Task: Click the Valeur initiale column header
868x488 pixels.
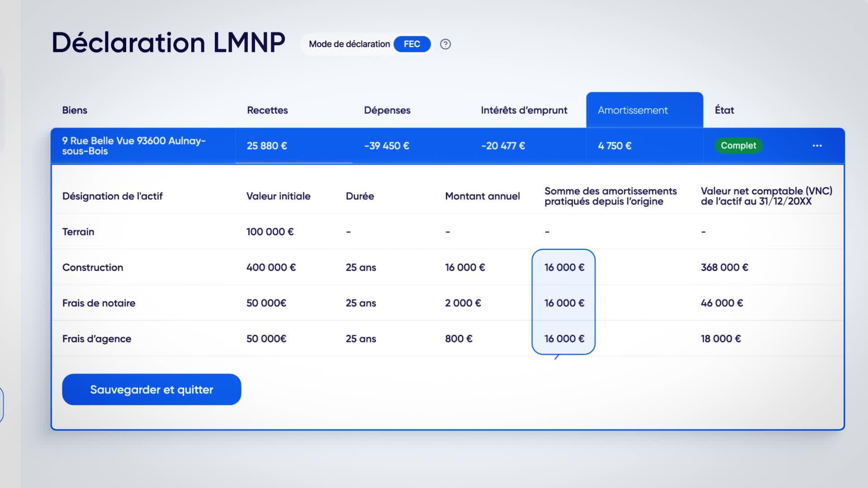Action: 278,196
